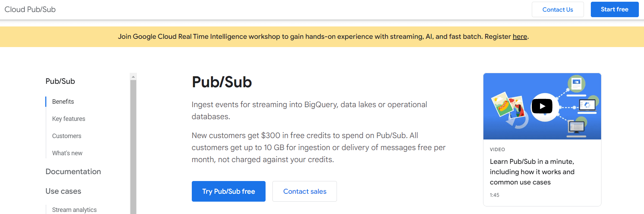Open the Key features section

coord(69,119)
